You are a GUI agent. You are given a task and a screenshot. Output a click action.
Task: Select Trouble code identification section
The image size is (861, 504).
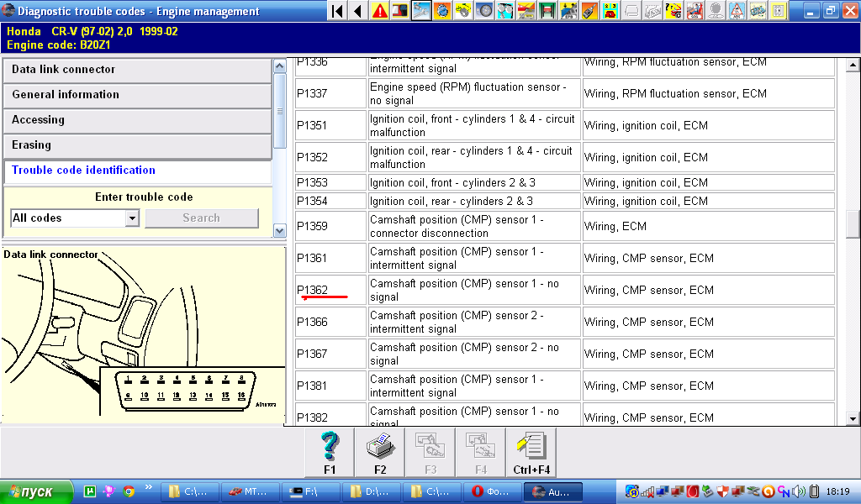[137, 171]
